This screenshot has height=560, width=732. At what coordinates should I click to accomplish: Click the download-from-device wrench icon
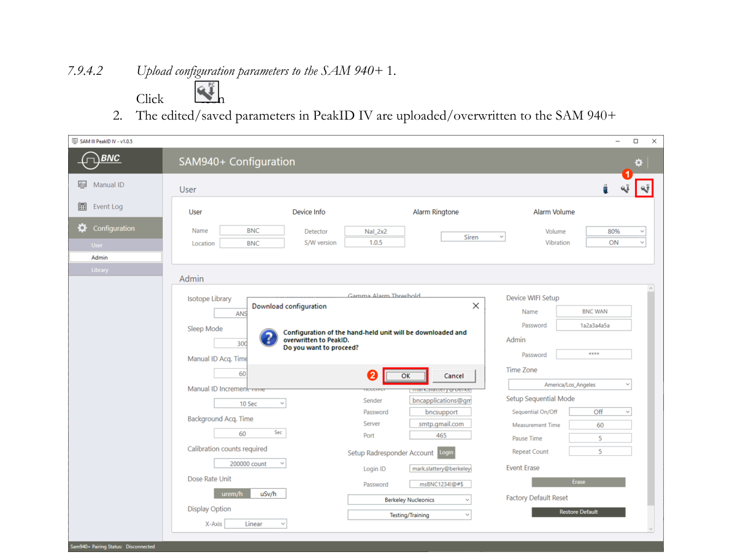(625, 188)
